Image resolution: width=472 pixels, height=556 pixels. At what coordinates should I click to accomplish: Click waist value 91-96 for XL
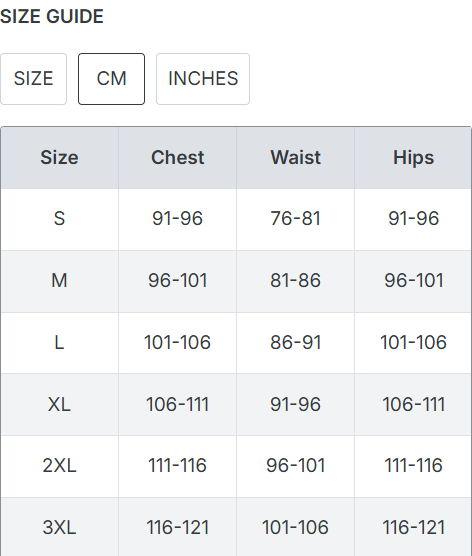295,404
